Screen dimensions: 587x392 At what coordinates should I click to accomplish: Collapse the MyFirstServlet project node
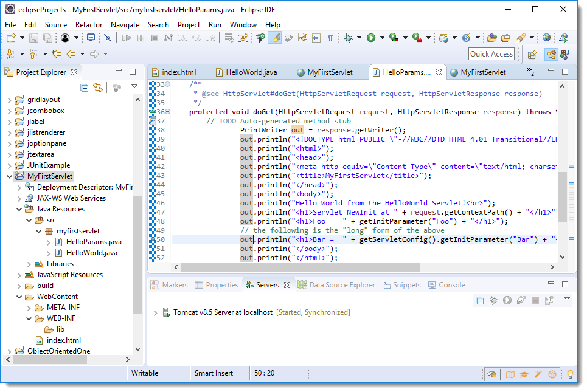(x=9, y=176)
